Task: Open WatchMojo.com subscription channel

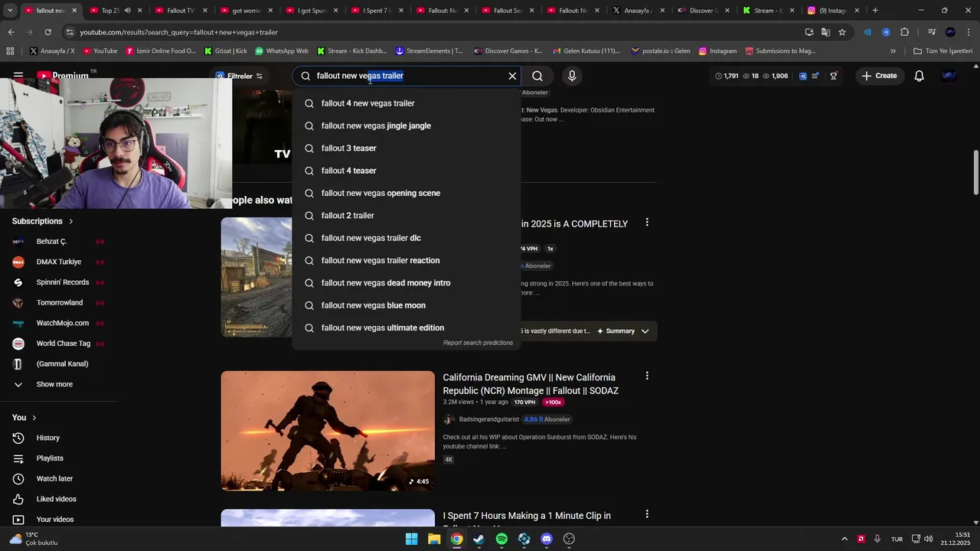Action: 58,323
